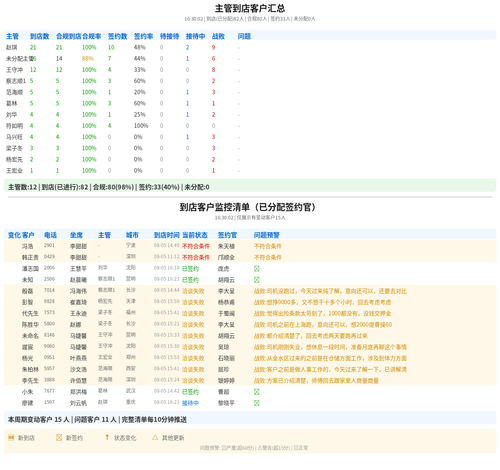Click customer 朱柏林 in the monitoring list

tap(30, 370)
